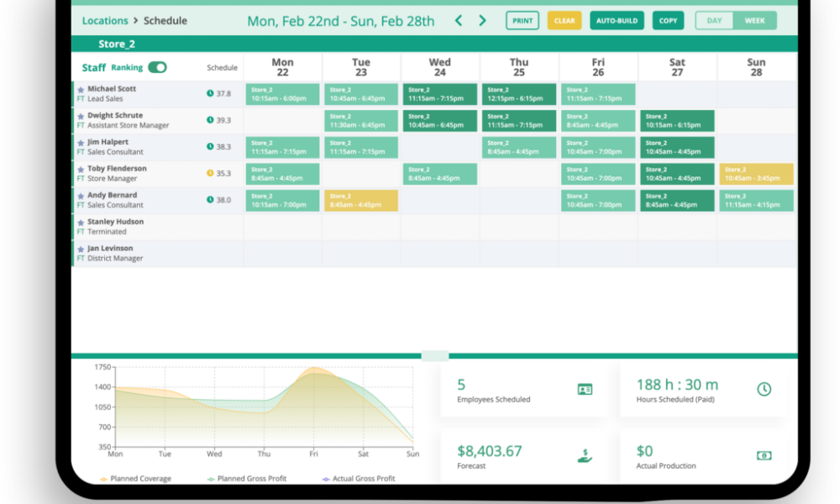Screen dimensions: 840x504
Task: Open Andy Bernard's Sunday 11:15am shift
Action: (x=756, y=200)
